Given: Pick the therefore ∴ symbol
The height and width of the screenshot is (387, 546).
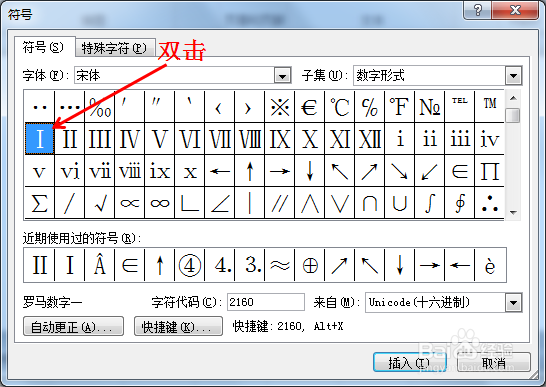Looking at the screenshot, I should tap(490, 203).
